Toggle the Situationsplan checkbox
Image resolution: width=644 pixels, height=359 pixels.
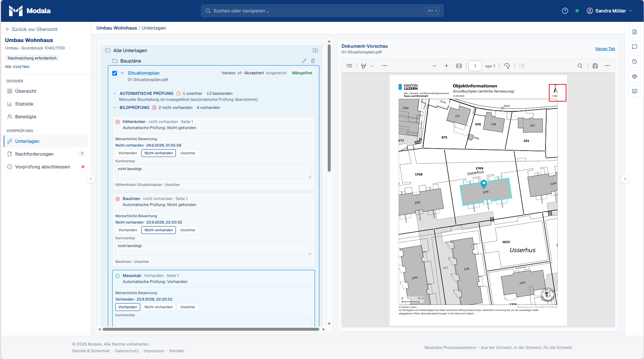pos(115,73)
